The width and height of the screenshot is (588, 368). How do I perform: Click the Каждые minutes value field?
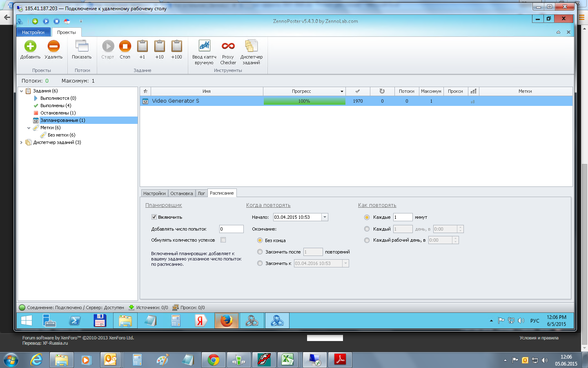tap(403, 217)
